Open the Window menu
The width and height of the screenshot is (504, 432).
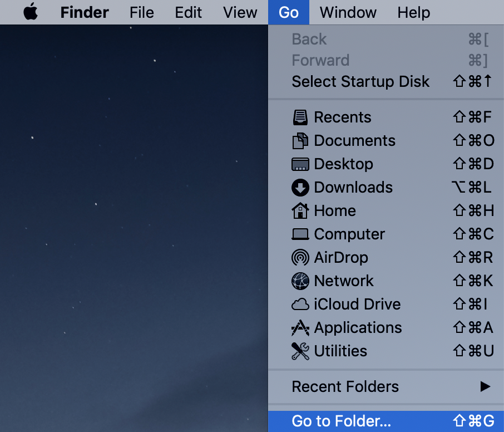348,13
